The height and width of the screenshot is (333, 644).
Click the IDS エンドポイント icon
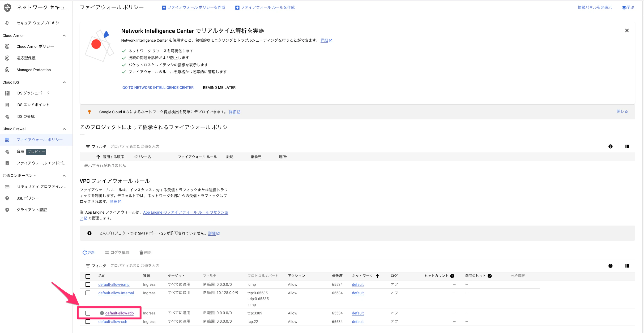(x=7, y=105)
